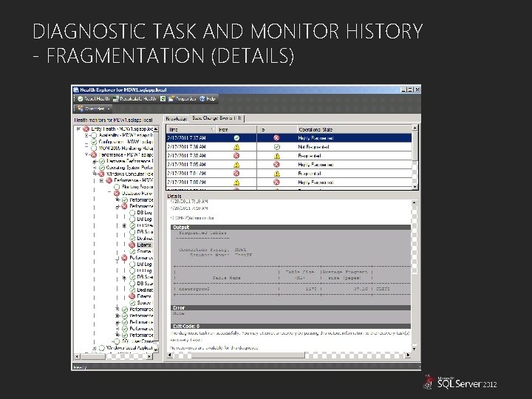The image size is (532, 399).
Task: Click the Output section header in Details
Action: [290, 228]
